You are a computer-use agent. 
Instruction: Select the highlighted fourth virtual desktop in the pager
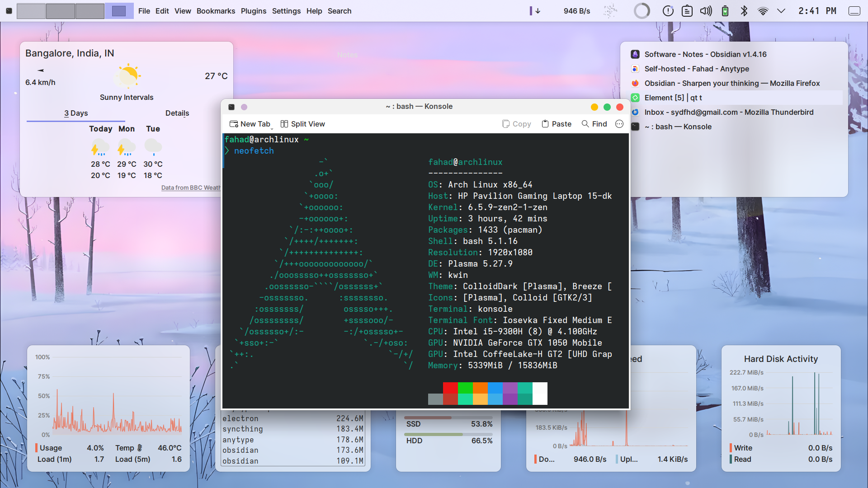pyautogui.click(x=119, y=11)
